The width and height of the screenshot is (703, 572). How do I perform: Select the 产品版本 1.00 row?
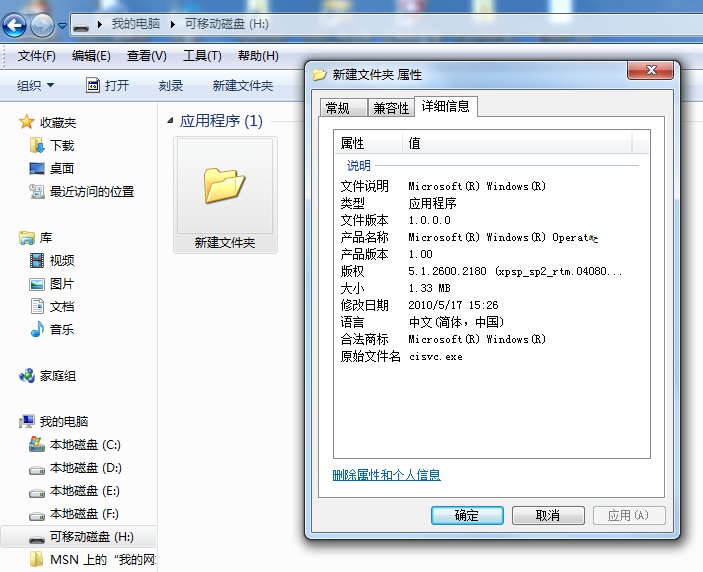492,254
